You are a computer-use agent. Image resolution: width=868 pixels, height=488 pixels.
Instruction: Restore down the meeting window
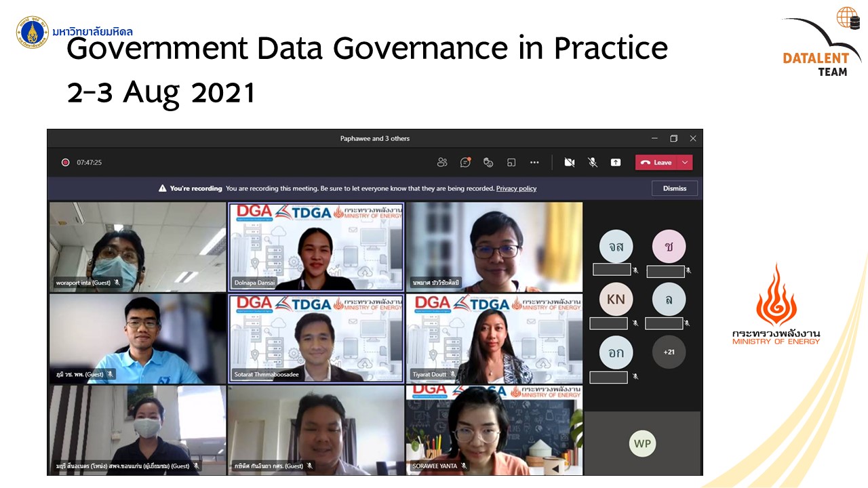tap(673, 138)
